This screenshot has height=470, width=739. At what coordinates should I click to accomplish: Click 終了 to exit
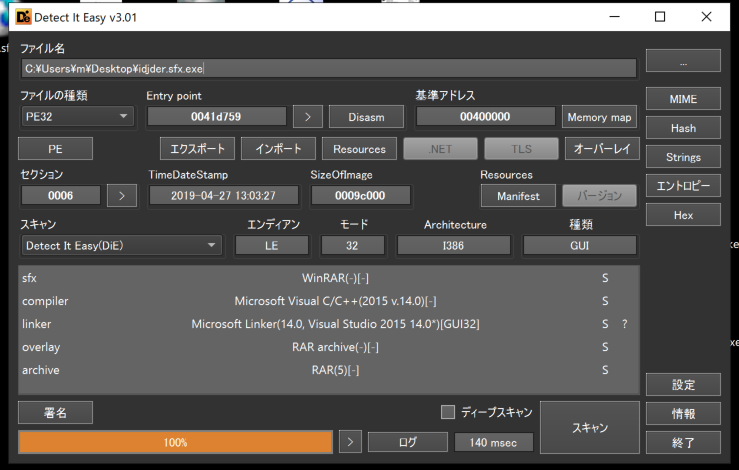[683, 443]
